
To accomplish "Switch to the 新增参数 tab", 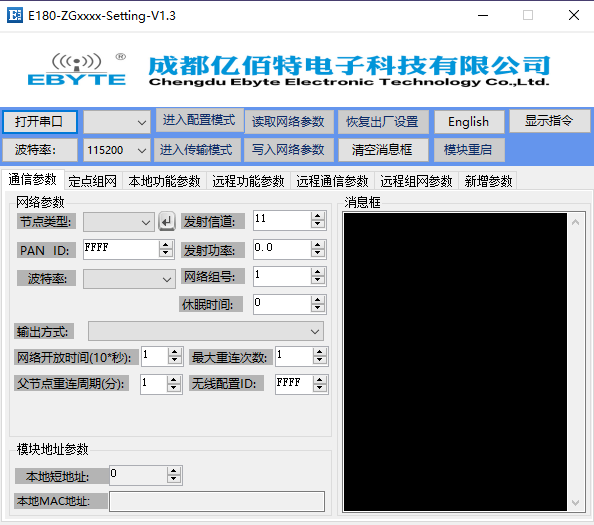I will coord(488,181).
